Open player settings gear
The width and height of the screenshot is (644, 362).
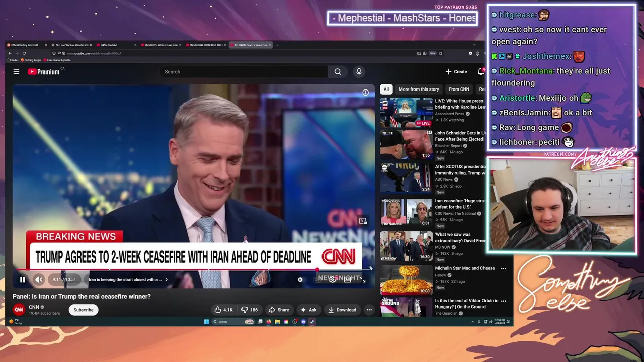click(332, 280)
